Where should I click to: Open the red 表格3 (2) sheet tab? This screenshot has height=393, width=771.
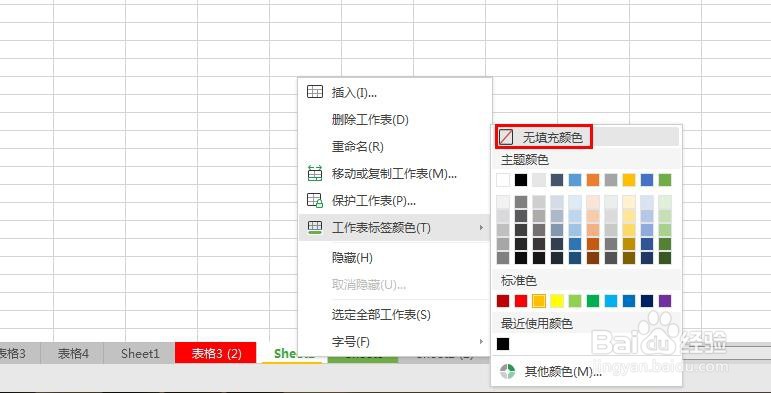[x=216, y=353]
